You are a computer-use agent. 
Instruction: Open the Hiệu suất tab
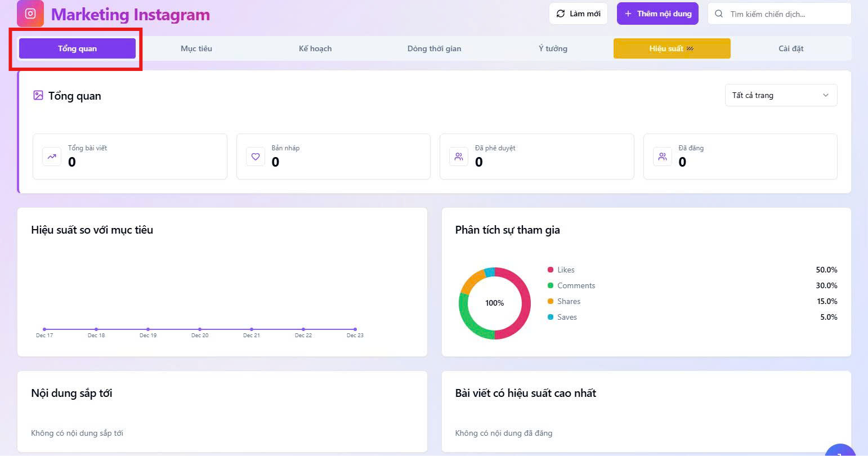click(x=672, y=48)
